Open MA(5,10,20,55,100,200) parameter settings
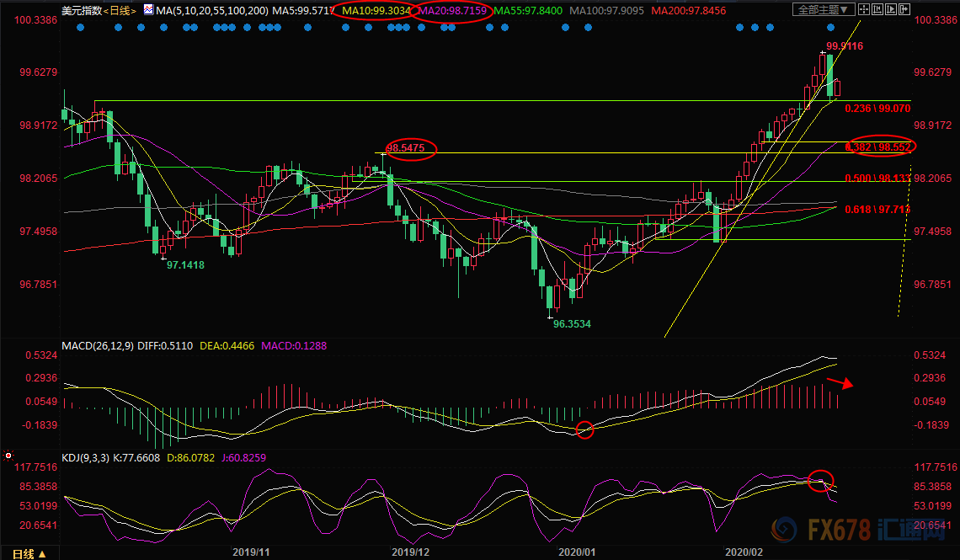Screen dimensions: 960x560 212,10
